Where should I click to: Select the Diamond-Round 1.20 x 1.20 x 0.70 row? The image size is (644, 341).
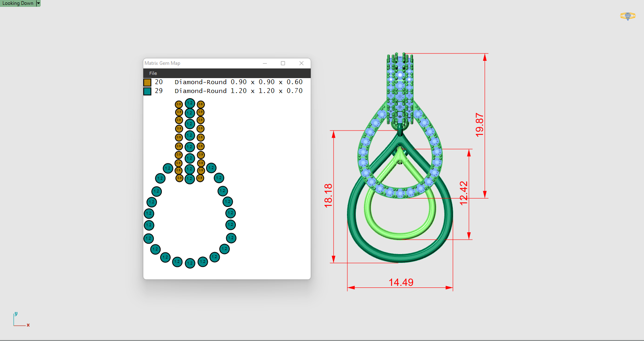coord(238,91)
